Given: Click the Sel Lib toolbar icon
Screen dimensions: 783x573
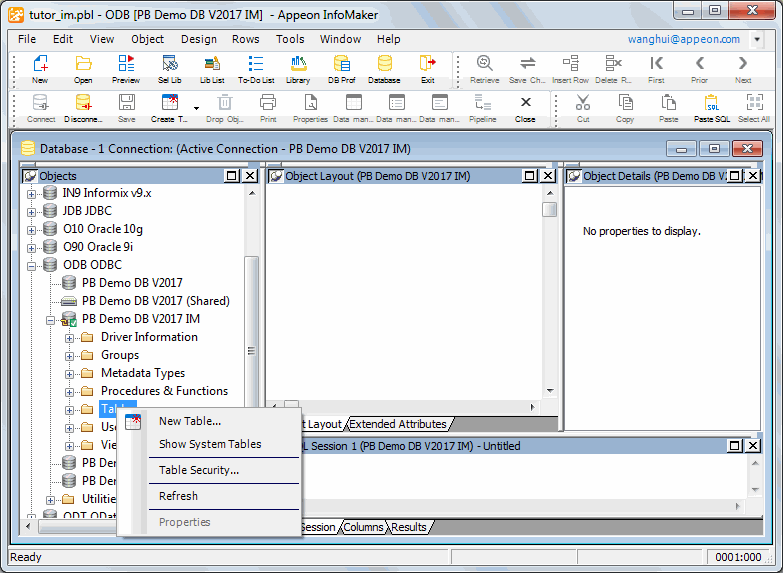Looking at the screenshot, I should [169, 68].
